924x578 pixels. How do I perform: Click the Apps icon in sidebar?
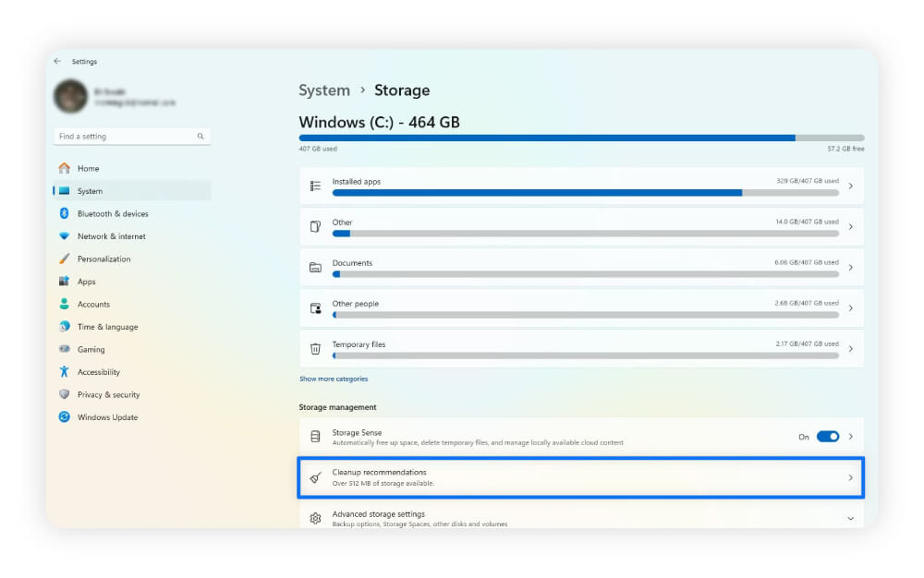[x=65, y=282]
